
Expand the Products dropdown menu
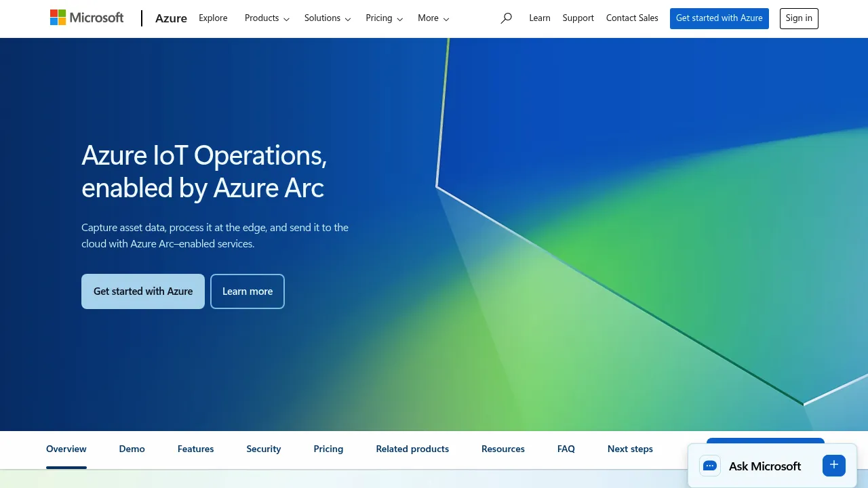pos(267,18)
